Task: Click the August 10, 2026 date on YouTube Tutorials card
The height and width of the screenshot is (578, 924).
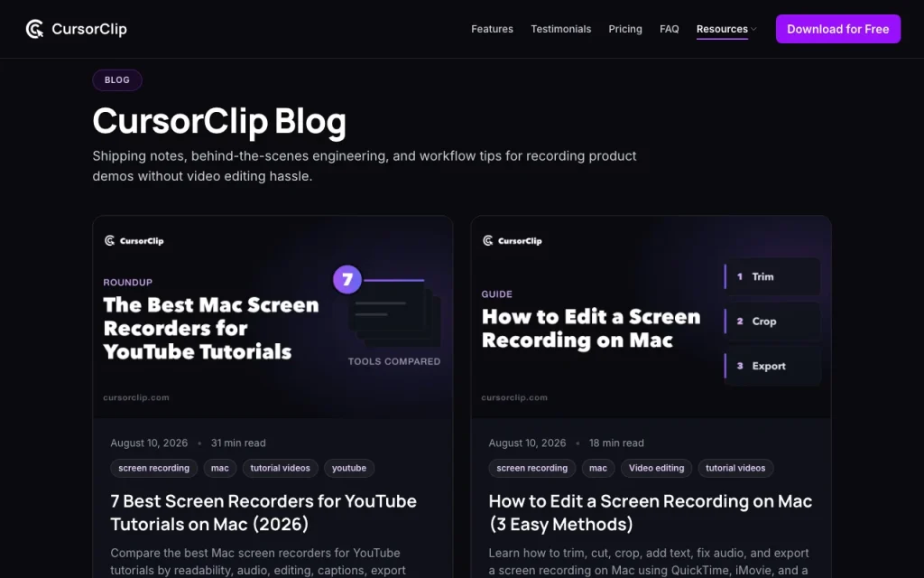Action: point(149,443)
